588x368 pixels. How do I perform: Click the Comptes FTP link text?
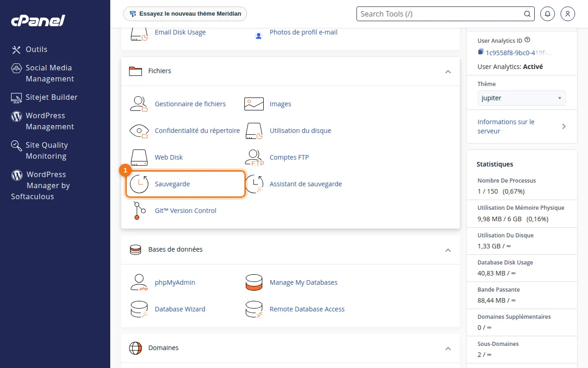tap(289, 157)
